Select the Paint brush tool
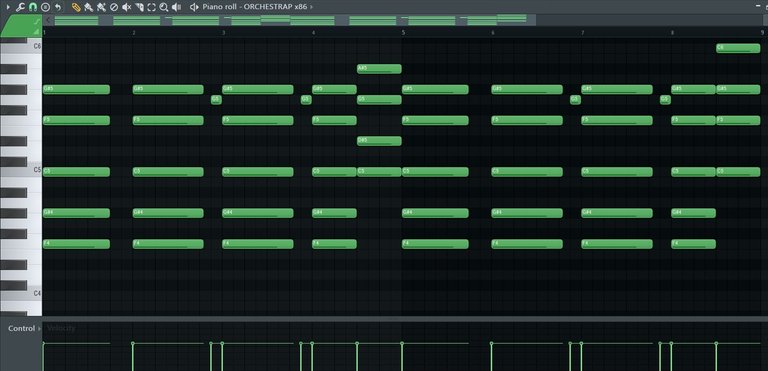The image size is (768, 371). point(89,7)
